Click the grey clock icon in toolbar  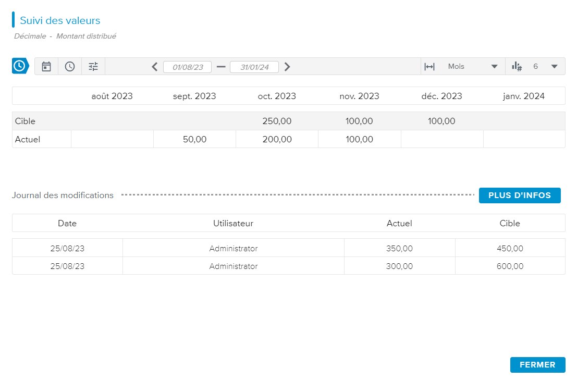click(70, 67)
